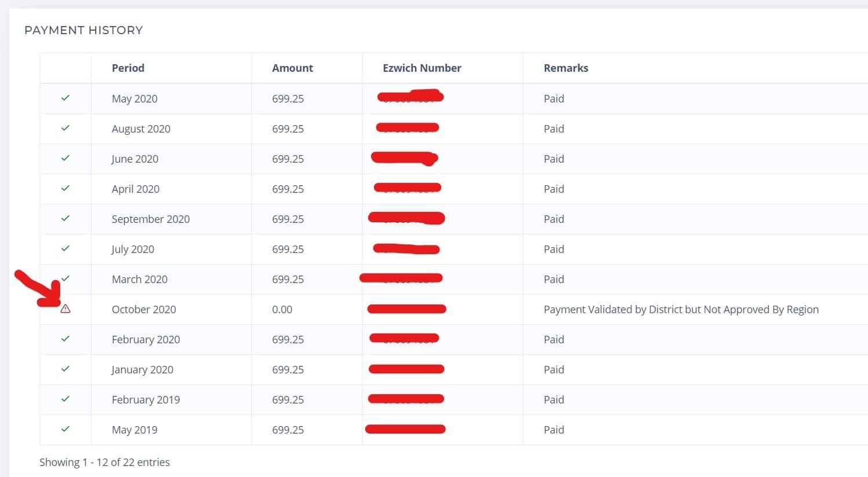Screen dimensions: 868x477
Task: Click the checkmark icon beside February 2019
Action: click(65, 399)
